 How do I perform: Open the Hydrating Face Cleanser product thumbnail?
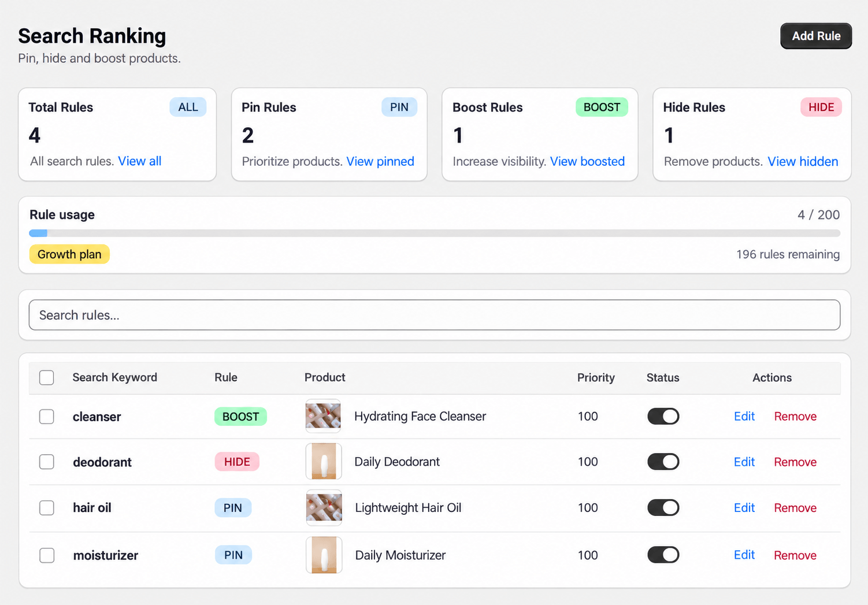click(324, 416)
